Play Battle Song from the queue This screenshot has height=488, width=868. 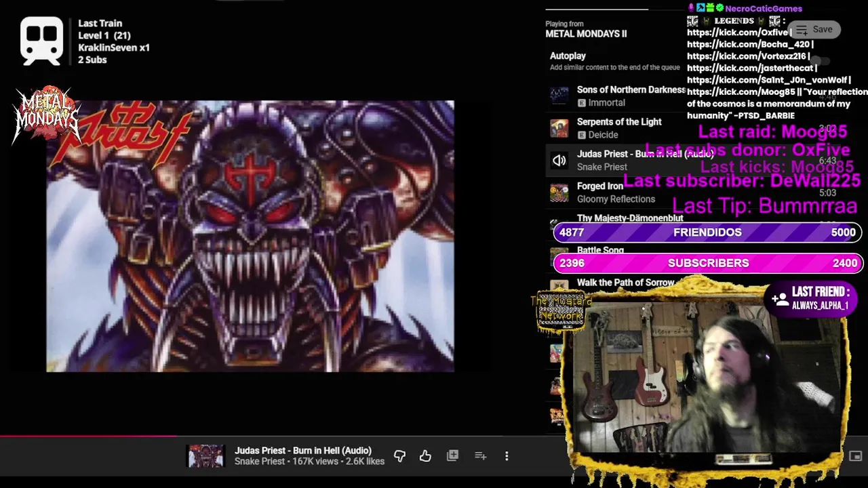pos(600,250)
